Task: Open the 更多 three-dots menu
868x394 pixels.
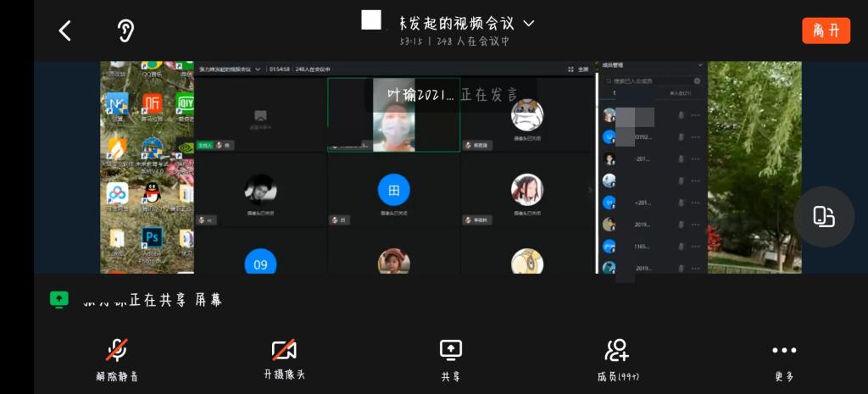Action: click(x=784, y=358)
